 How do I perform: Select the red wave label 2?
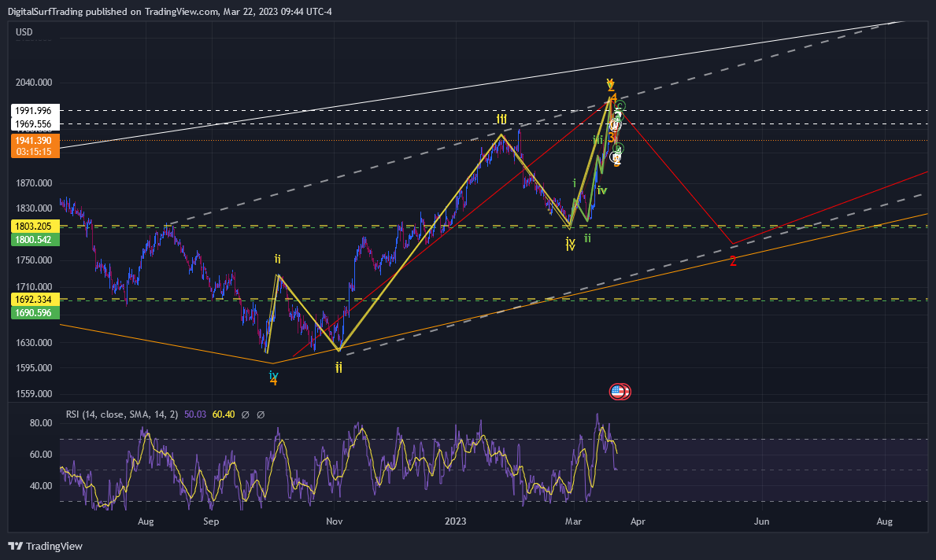point(733,261)
